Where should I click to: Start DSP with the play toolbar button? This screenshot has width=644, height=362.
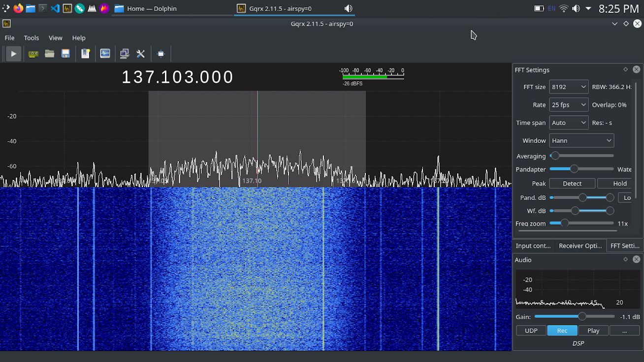[13, 54]
